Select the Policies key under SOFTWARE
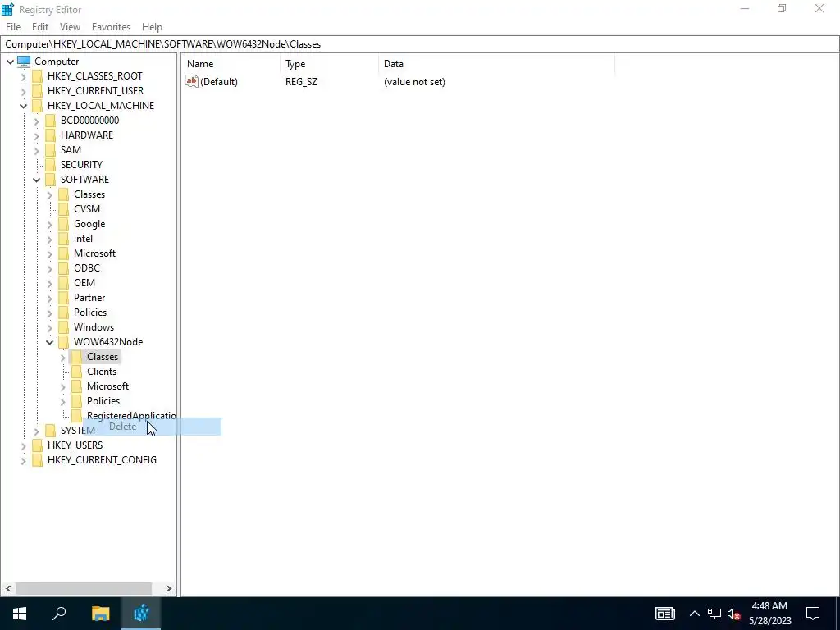840x630 pixels. pyautogui.click(x=90, y=312)
